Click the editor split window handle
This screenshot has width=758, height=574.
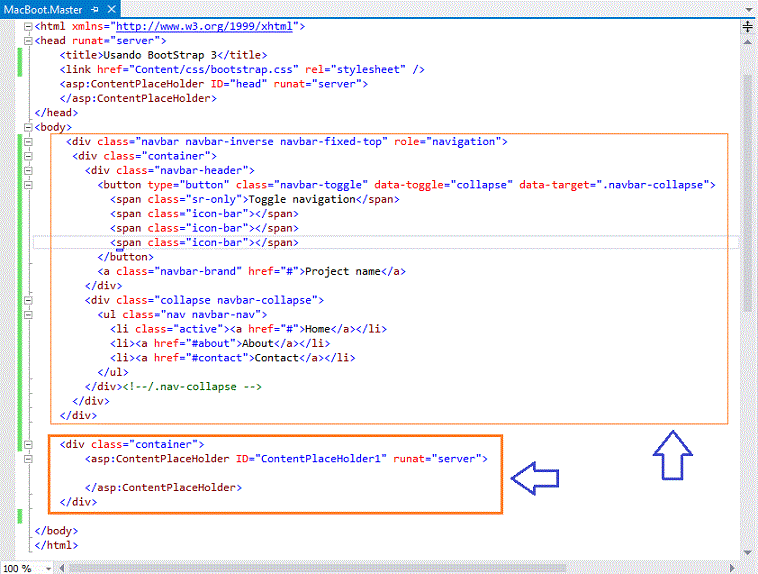[747, 26]
